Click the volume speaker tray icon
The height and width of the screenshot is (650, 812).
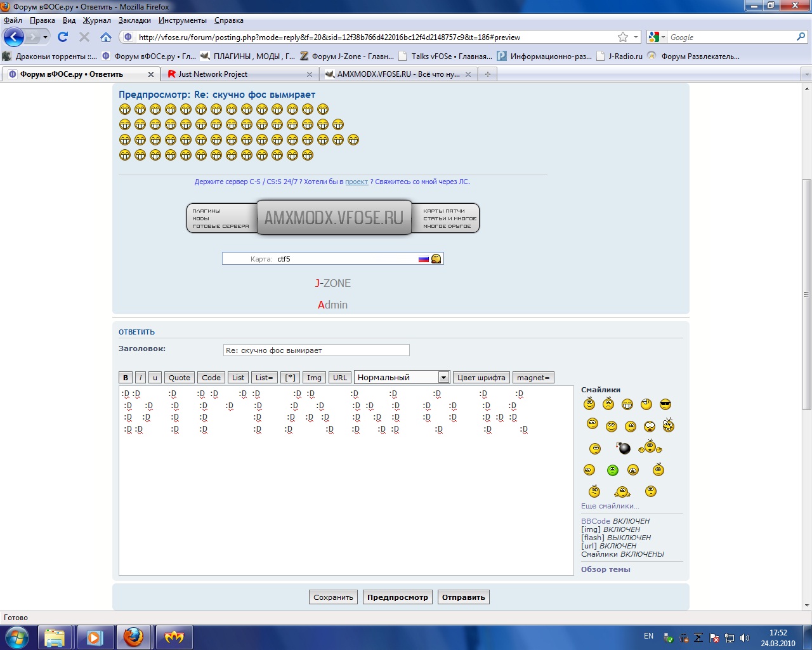(745, 638)
